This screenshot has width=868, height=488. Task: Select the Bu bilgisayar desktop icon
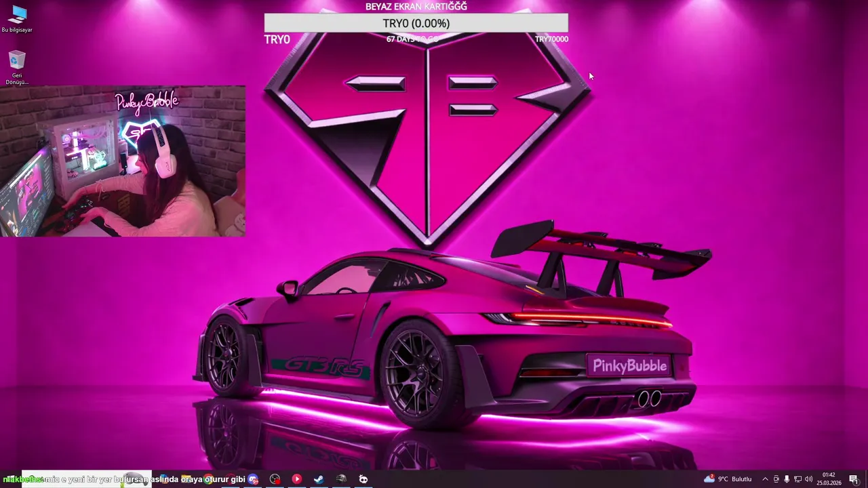coord(17,19)
